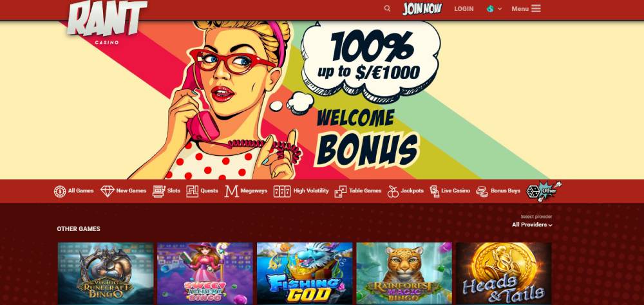Select Other dice category icon
Screen dimensions: 644x305
click(533, 191)
